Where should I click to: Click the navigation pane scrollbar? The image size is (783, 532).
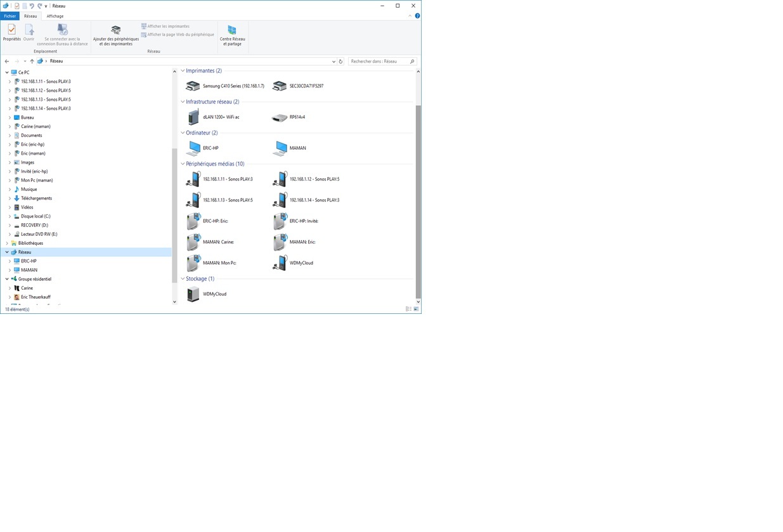click(174, 216)
